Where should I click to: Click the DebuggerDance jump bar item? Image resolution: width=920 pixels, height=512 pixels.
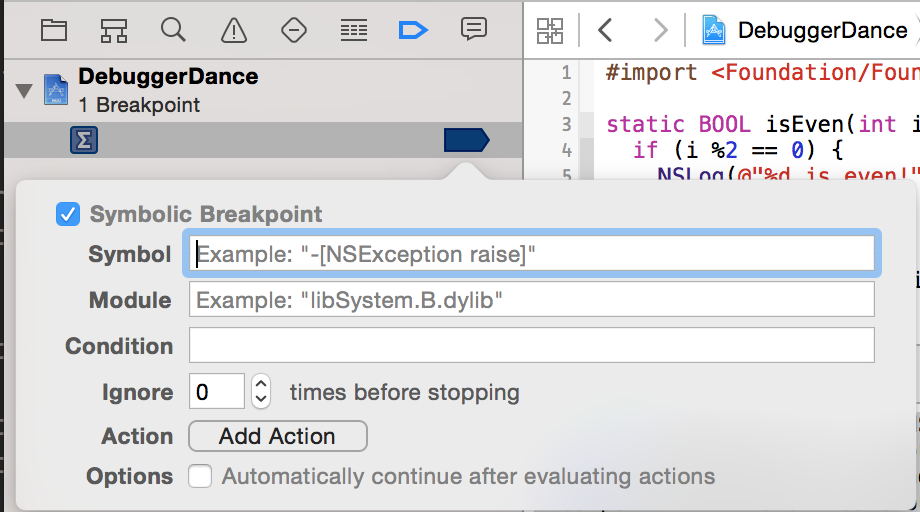[x=805, y=30]
